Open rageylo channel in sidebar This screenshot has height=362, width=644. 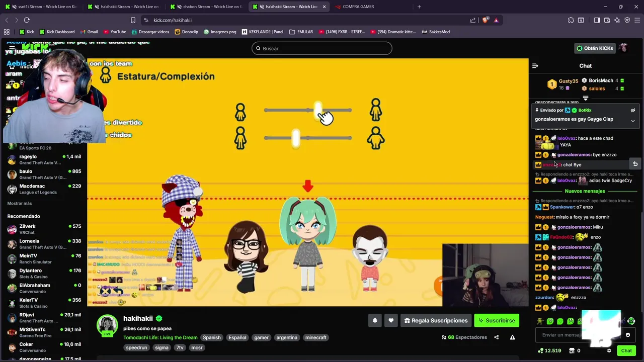[x=44, y=159]
